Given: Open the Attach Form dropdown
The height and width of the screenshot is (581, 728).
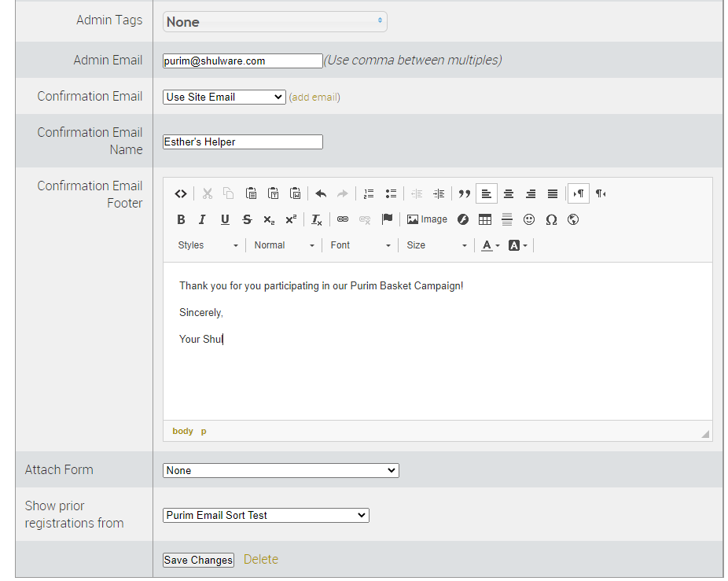Looking at the screenshot, I should pyautogui.click(x=281, y=470).
